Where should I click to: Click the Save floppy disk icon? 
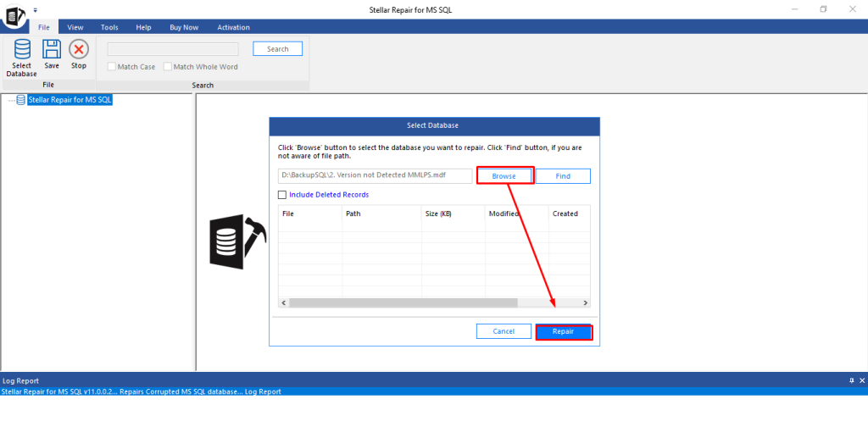click(52, 50)
